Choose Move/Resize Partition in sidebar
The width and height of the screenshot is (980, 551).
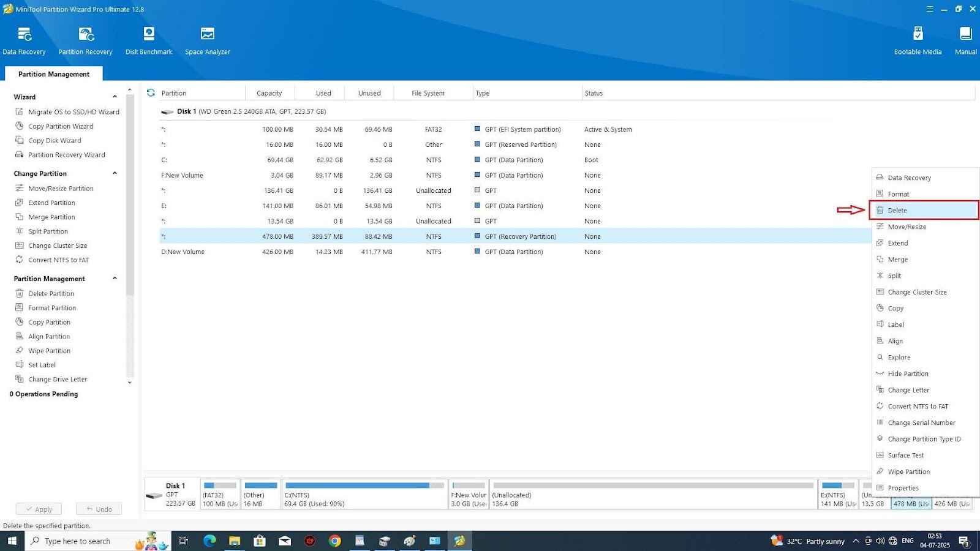click(x=55, y=189)
